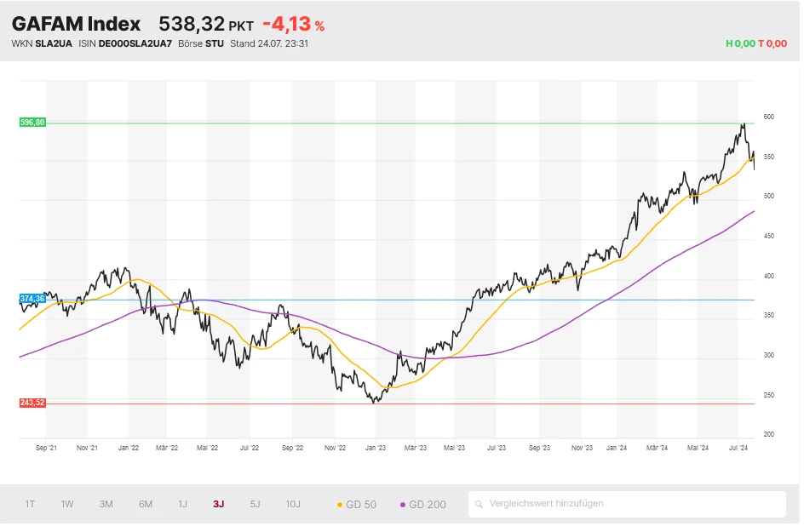
Task: Select the active 3J range
Action: click(219, 504)
